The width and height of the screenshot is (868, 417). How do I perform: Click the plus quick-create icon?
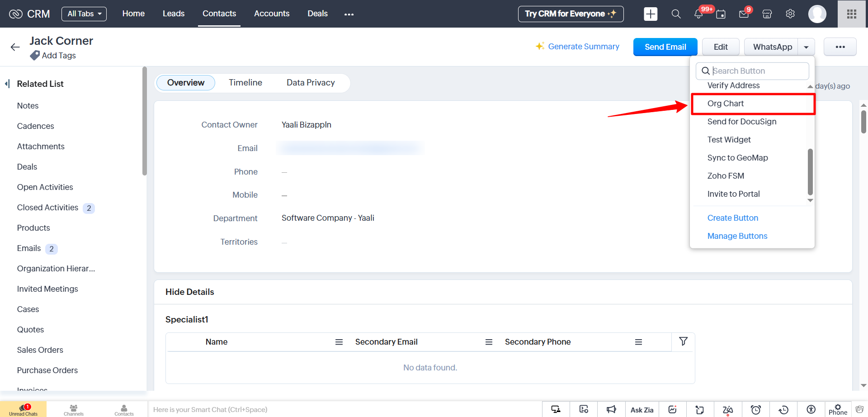coord(651,14)
